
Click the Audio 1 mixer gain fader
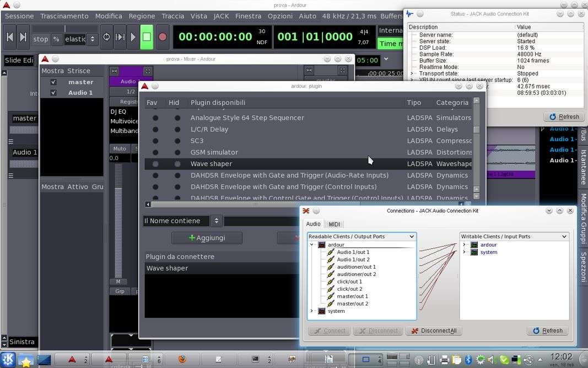point(118,221)
